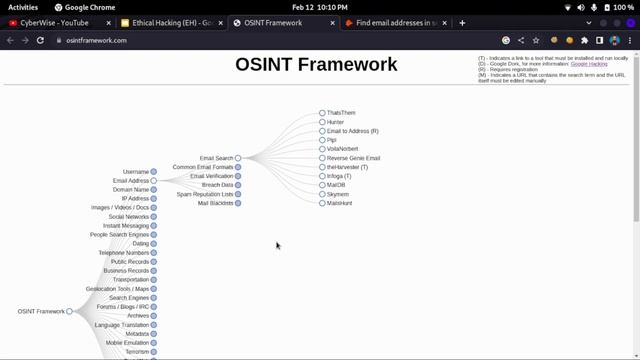The image size is (640, 360).
Task: Expand the Business Records node
Action: point(153,271)
